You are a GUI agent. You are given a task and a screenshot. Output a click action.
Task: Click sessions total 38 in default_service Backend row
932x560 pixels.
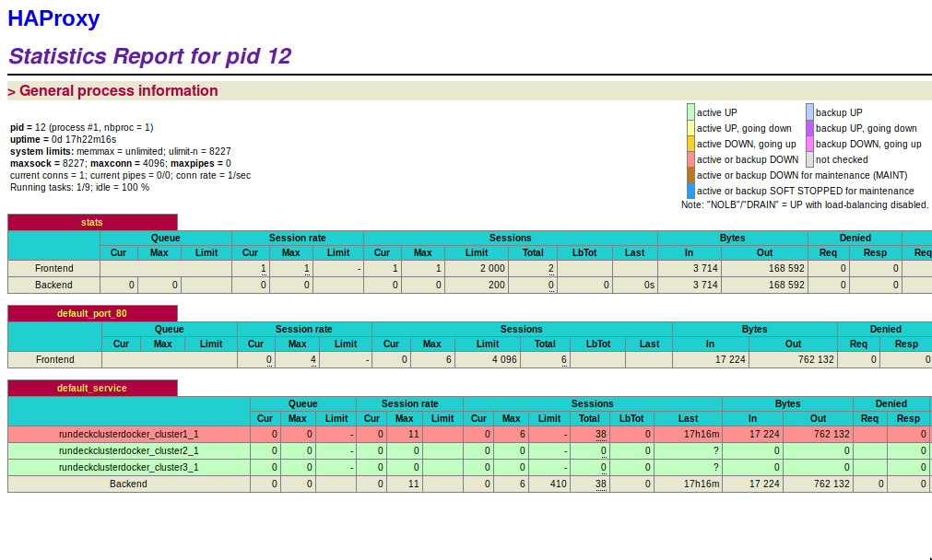[600, 484]
